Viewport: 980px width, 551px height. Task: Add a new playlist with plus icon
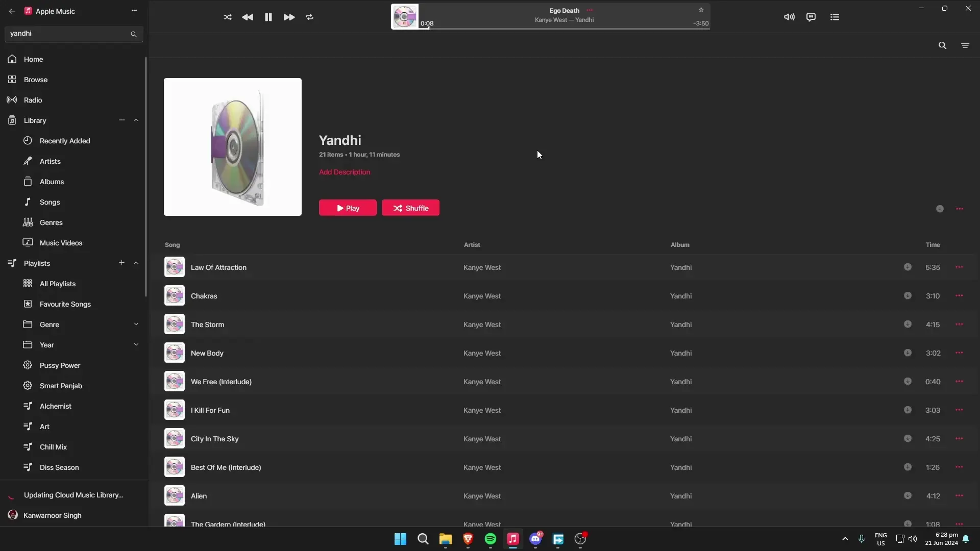(x=121, y=263)
